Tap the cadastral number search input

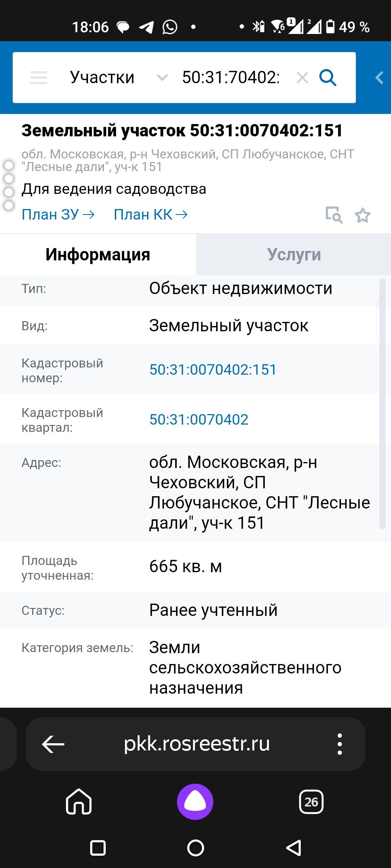tap(231, 78)
